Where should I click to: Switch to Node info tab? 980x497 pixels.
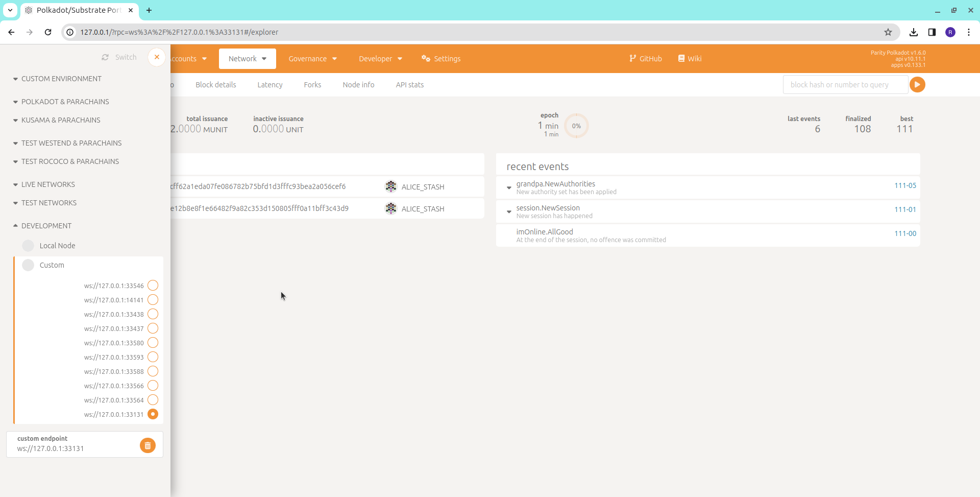tap(358, 85)
